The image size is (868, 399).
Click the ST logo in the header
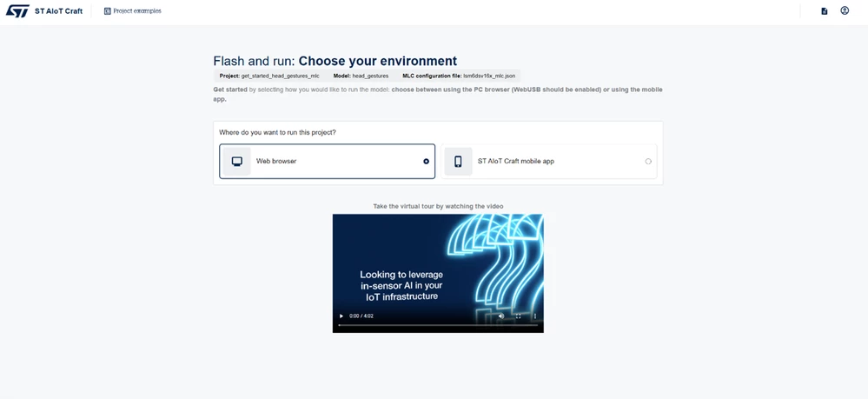tap(17, 11)
